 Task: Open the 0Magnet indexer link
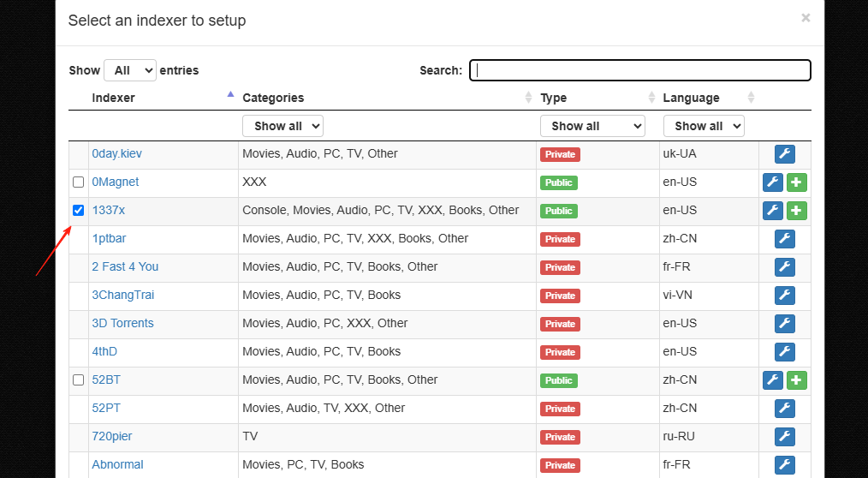[116, 182]
